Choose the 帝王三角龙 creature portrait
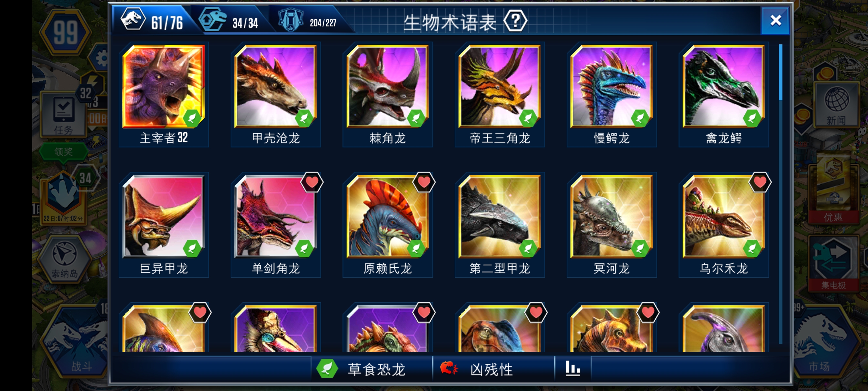 coord(499,86)
